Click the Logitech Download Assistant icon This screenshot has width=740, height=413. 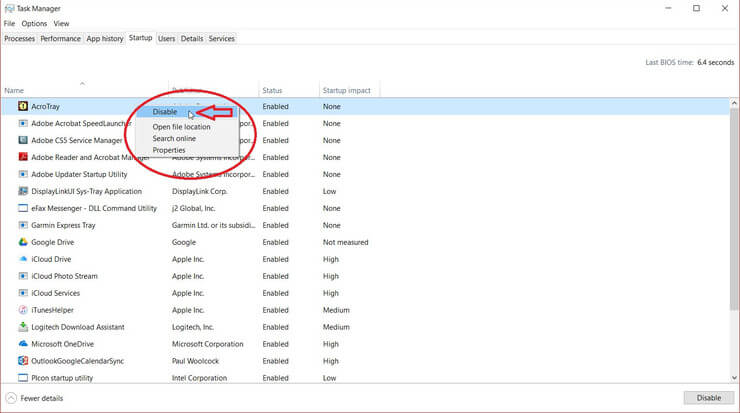click(x=23, y=327)
